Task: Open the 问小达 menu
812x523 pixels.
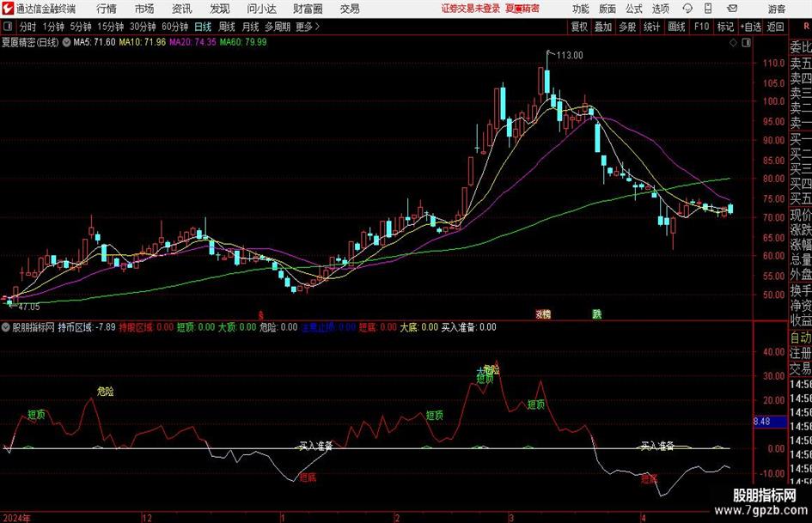Action: pyautogui.click(x=261, y=9)
